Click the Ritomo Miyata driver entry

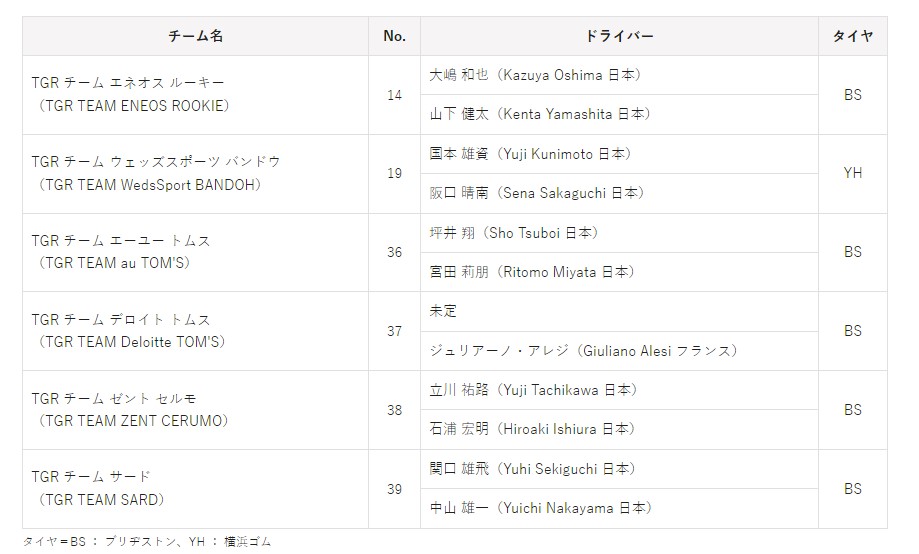point(531,272)
